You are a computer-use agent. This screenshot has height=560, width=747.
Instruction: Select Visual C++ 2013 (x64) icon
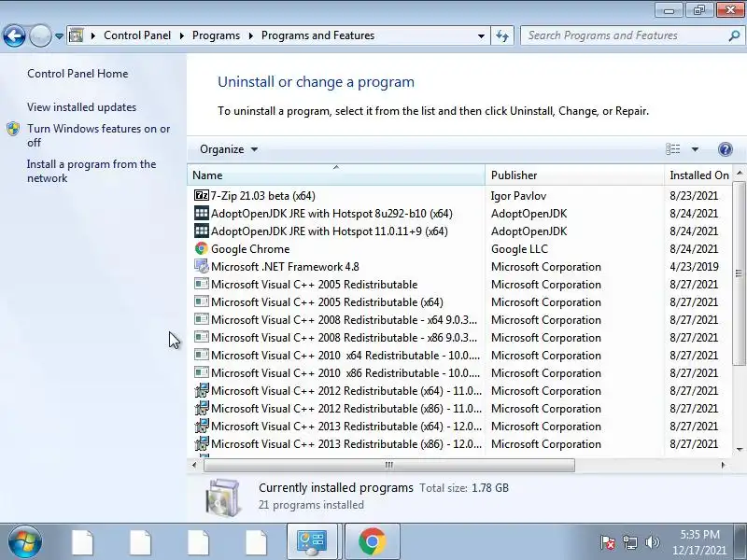coord(202,426)
